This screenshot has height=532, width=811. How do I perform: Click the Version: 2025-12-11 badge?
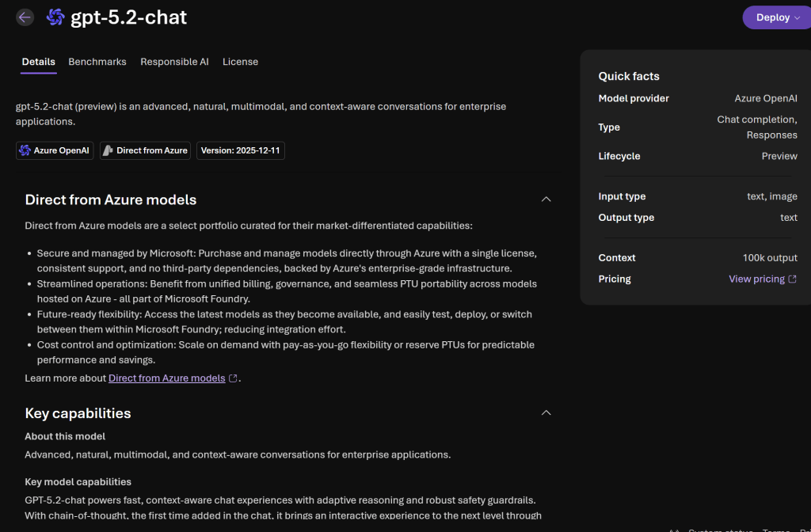click(x=240, y=150)
